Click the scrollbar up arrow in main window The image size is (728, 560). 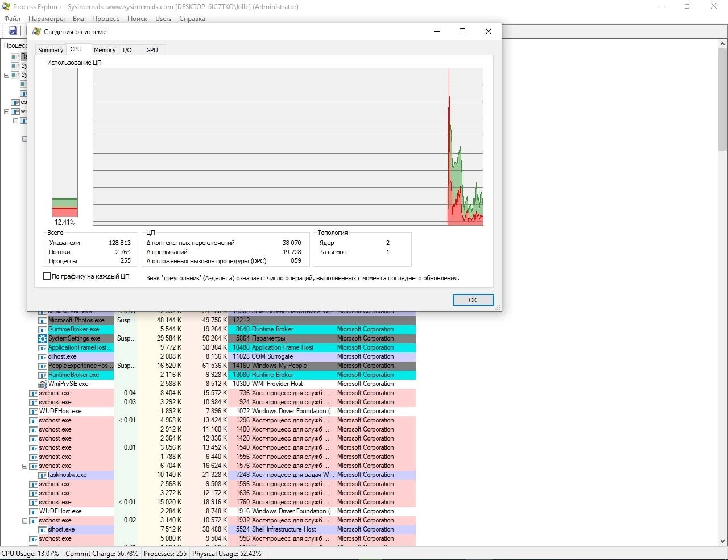723,43
